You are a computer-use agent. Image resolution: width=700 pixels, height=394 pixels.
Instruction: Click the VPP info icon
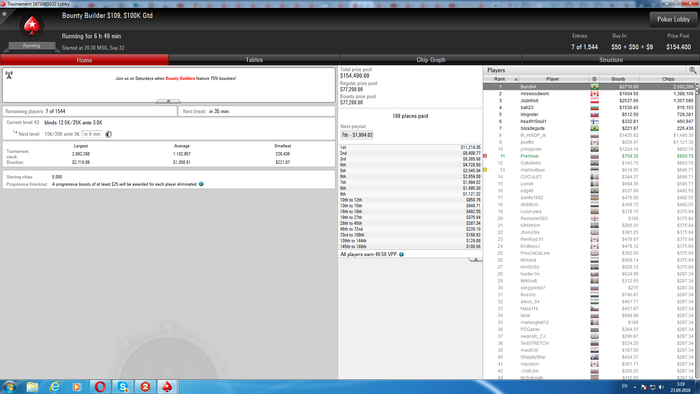click(401, 254)
